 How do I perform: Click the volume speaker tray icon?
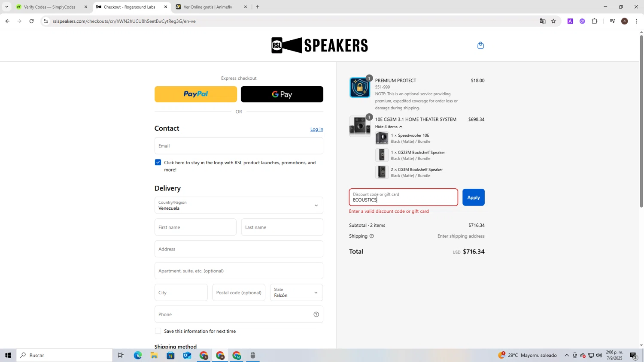pos(599,355)
